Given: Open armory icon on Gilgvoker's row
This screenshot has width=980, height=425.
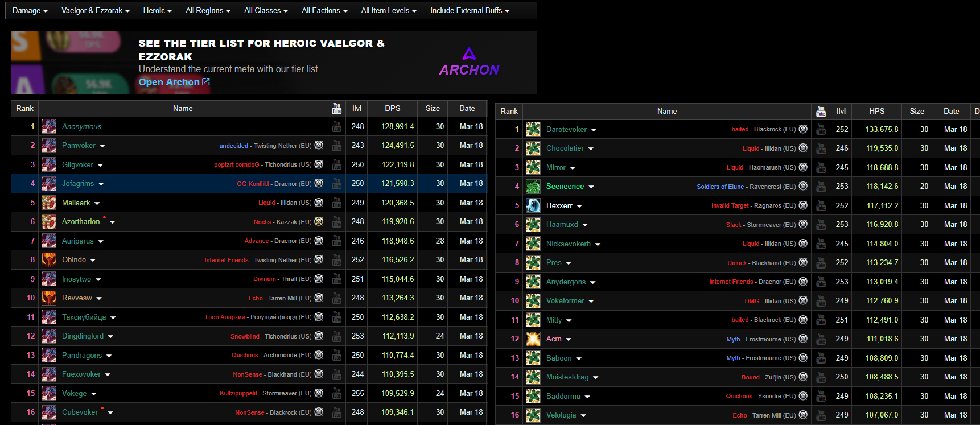Looking at the screenshot, I should coord(319,164).
